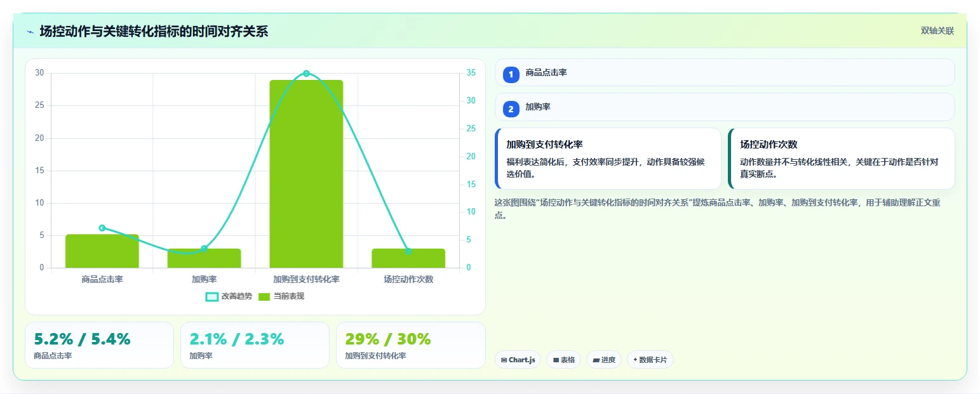Toggle the 改善趋势 legend item
Image resolution: width=980 pixels, height=394 pixels.
[229, 296]
